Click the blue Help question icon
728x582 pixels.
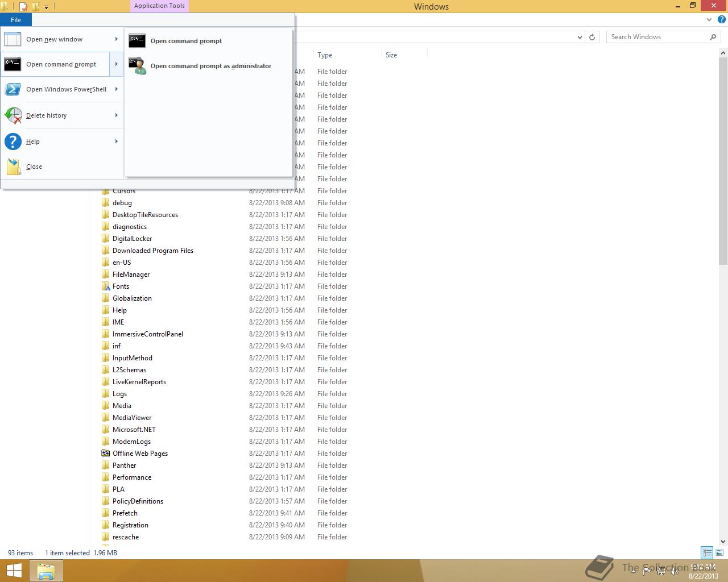[721, 19]
